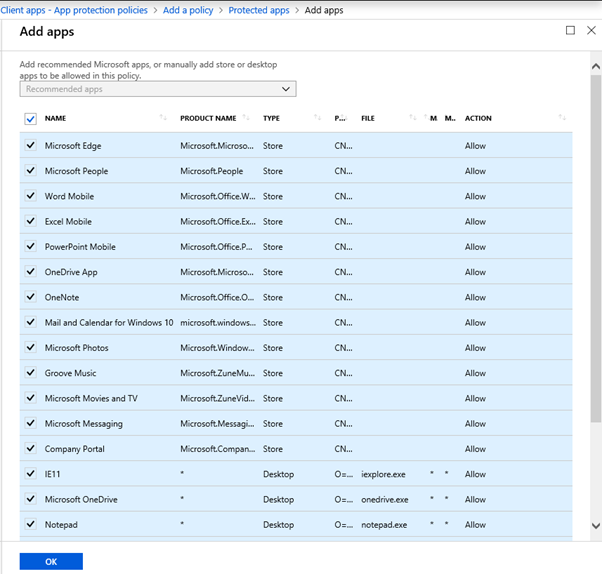
Task: Select the Word Mobile row name
Action: pos(69,196)
